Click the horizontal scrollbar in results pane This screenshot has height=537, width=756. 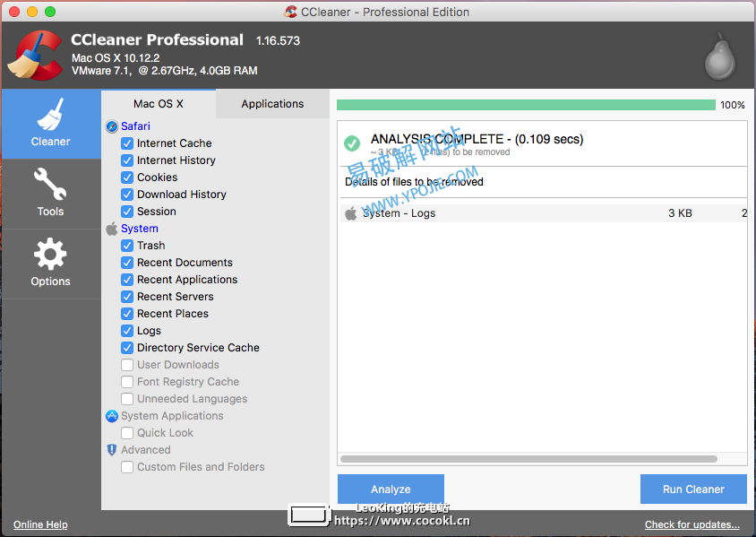click(x=528, y=459)
